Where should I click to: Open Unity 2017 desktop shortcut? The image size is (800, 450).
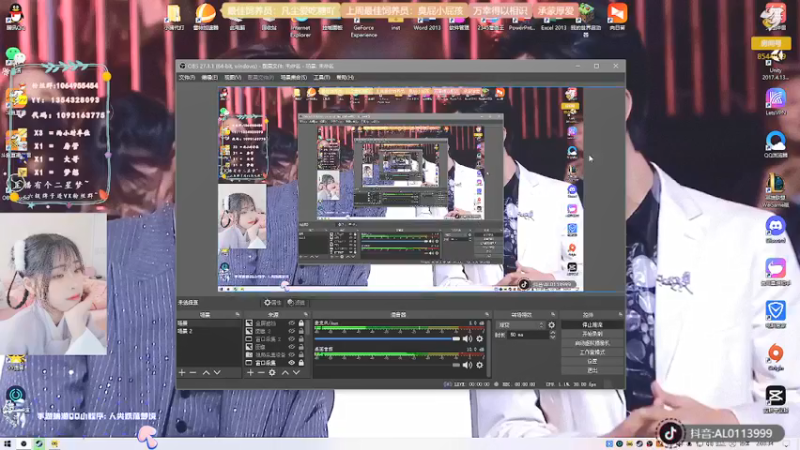[x=776, y=65]
